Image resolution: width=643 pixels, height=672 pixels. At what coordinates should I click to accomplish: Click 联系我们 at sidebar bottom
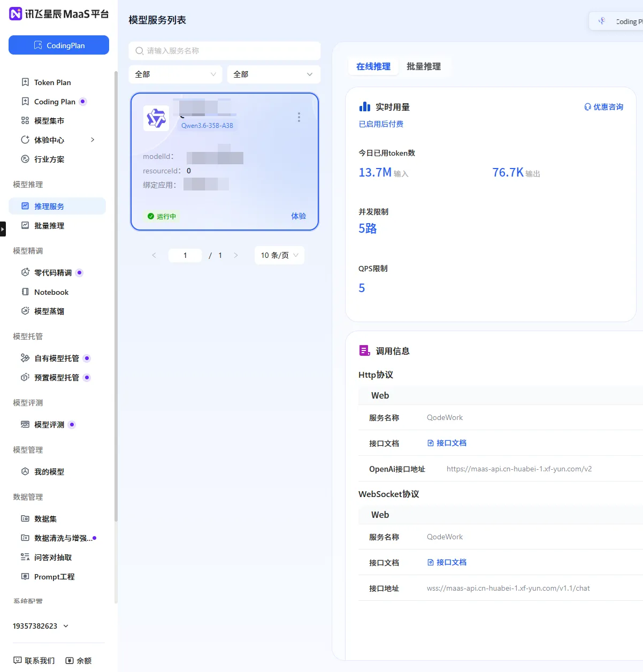tap(34, 661)
